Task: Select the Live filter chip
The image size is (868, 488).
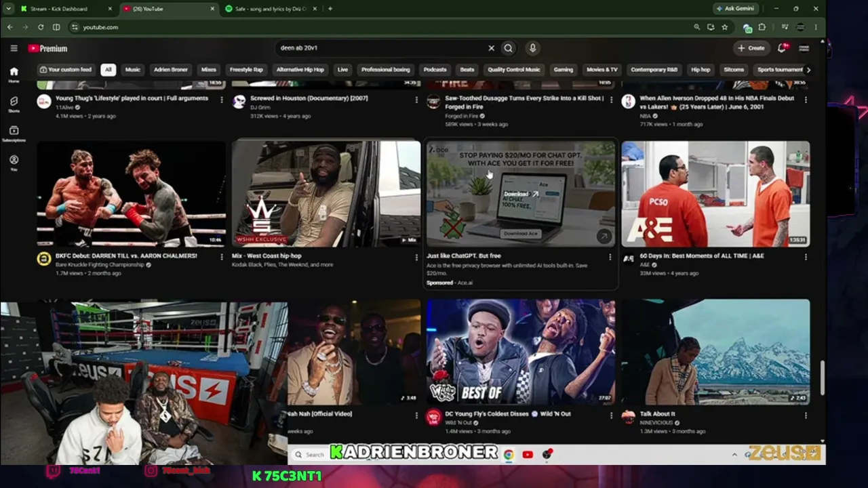Action: (342, 69)
